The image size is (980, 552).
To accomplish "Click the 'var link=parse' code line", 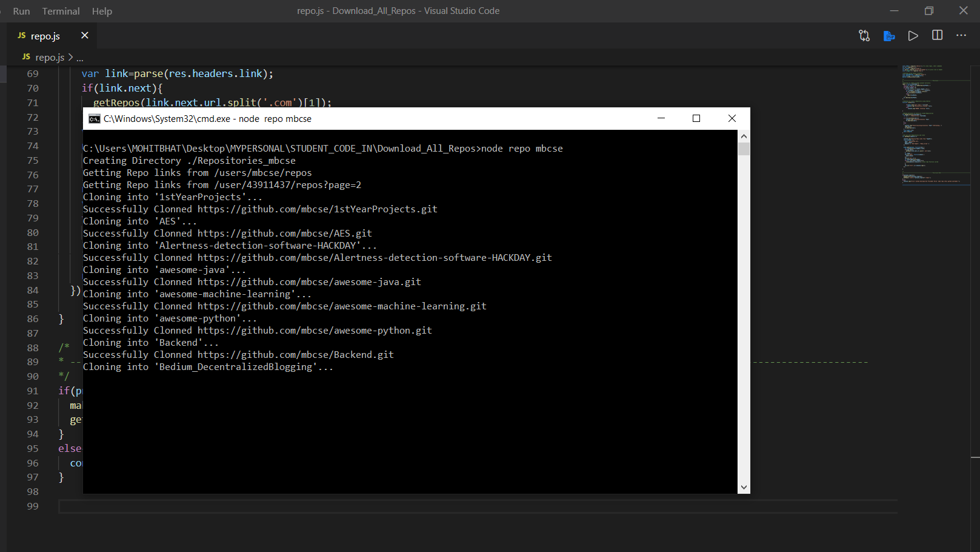I will point(178,74).
